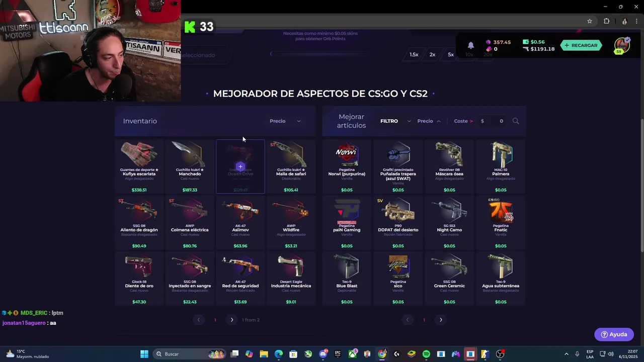Viewport: 644px width, 362px height.
Task: Choose Pegatina sico sticker
Action: 398,279
